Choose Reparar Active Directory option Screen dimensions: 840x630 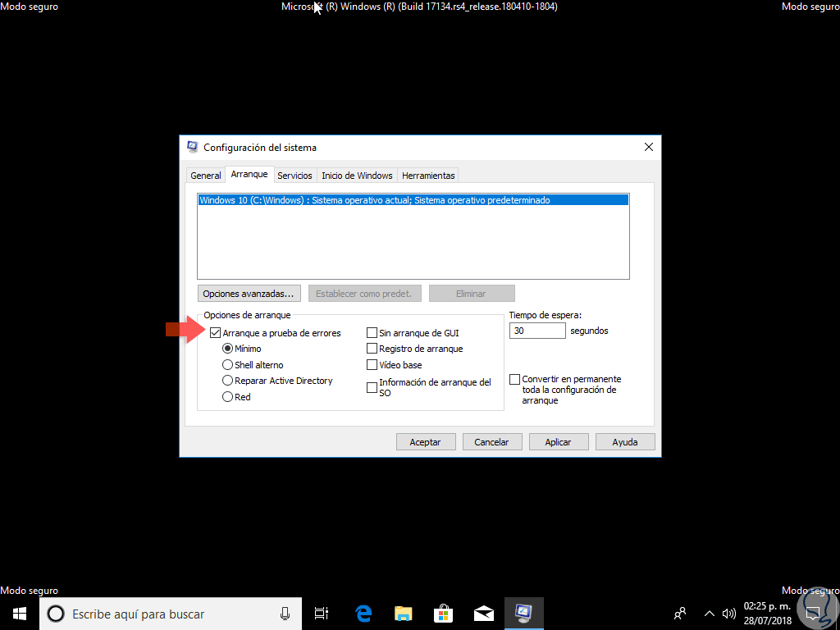pyautogui.click(x=227, y=381)
